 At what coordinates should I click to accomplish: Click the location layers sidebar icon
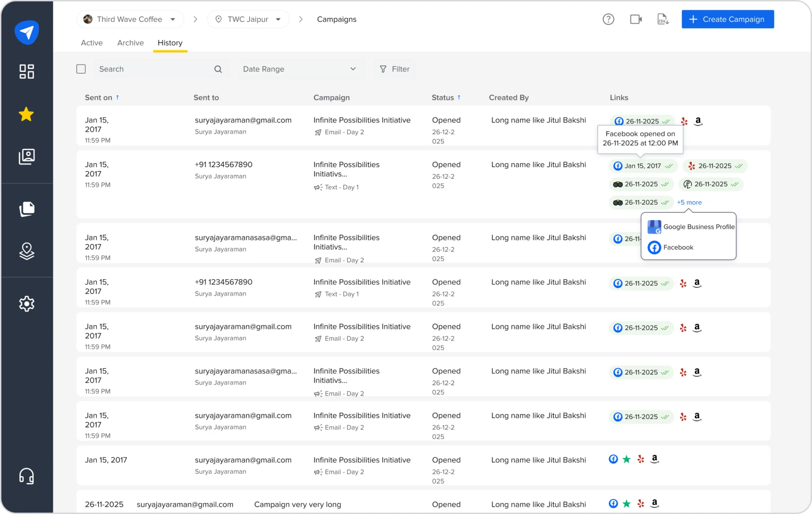point(27,251)
